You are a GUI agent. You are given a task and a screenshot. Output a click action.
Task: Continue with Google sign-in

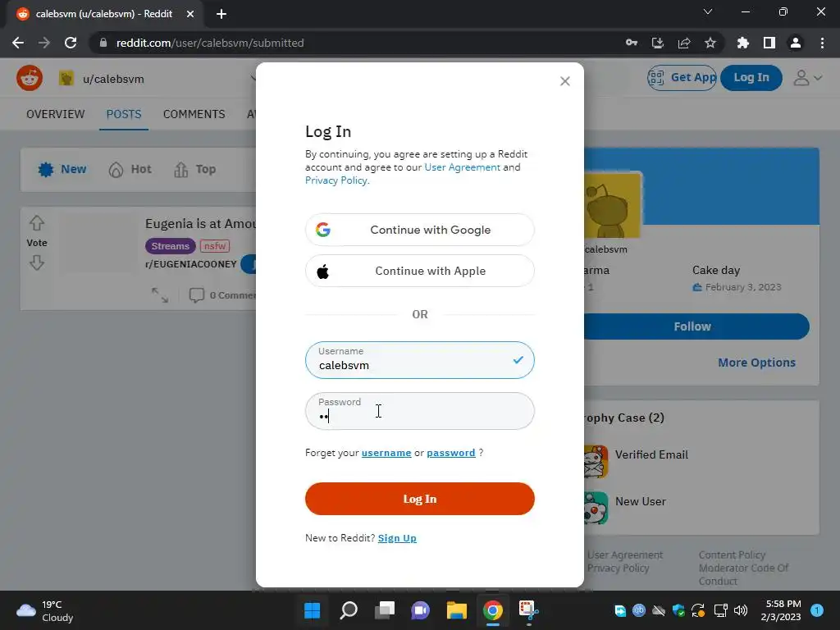[419, 230]
